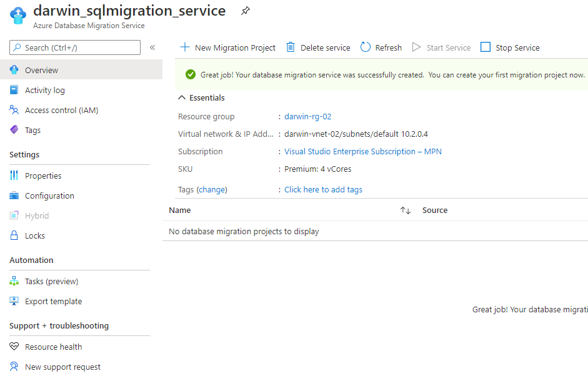Click the pin icon beside the service title
This screenshot has height=386, width=588.
[x=246, y=11]
